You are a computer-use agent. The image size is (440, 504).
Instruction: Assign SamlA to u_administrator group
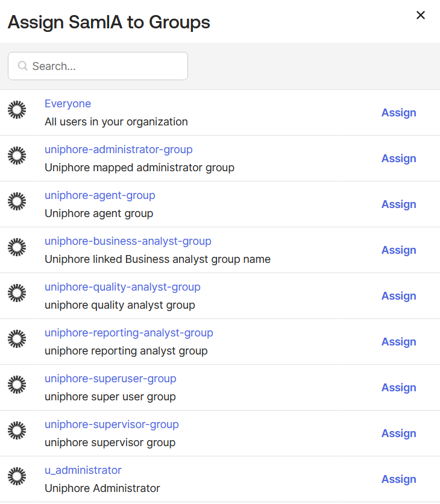(x=398, y=479)
